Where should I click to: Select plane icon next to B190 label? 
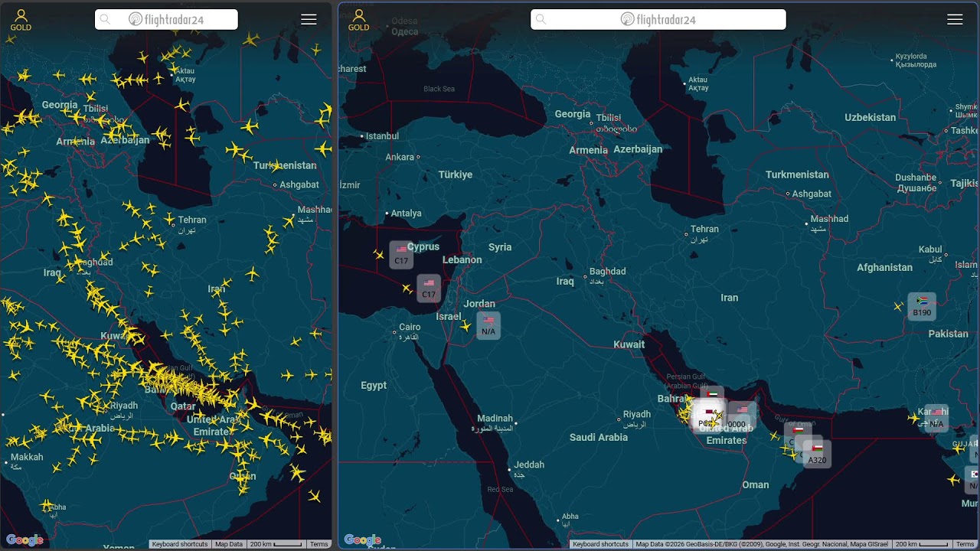click(x=898, y=307)
